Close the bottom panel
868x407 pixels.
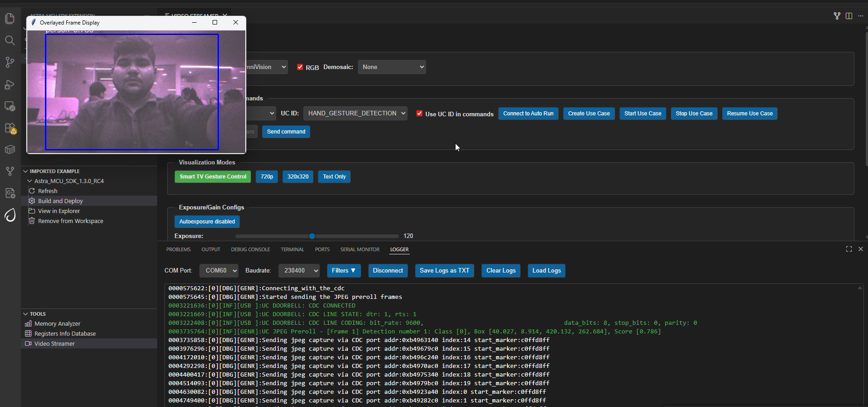click(861, 249)
